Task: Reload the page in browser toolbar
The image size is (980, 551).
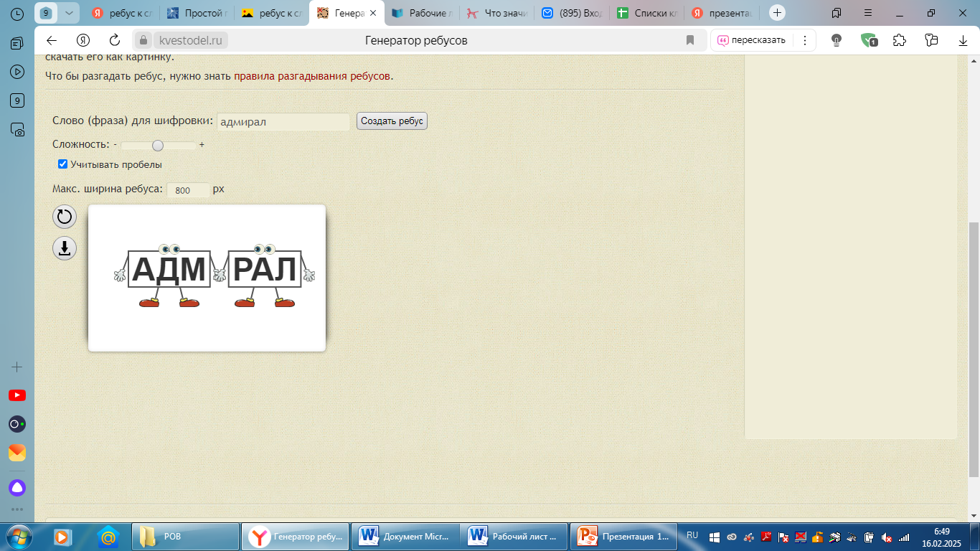Action: [115, 40]
